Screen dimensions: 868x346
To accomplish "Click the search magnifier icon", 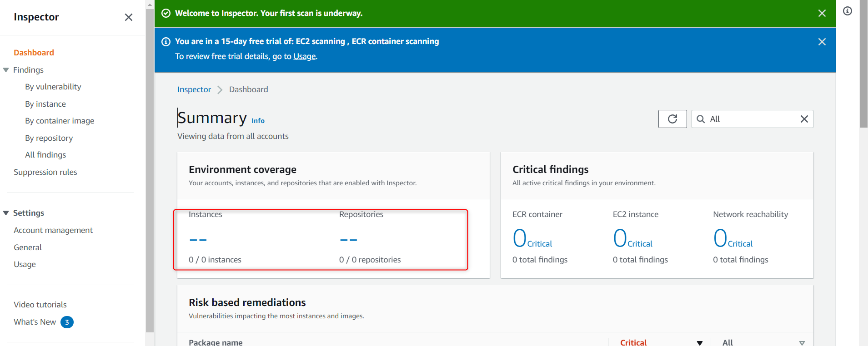I will 701,119.
